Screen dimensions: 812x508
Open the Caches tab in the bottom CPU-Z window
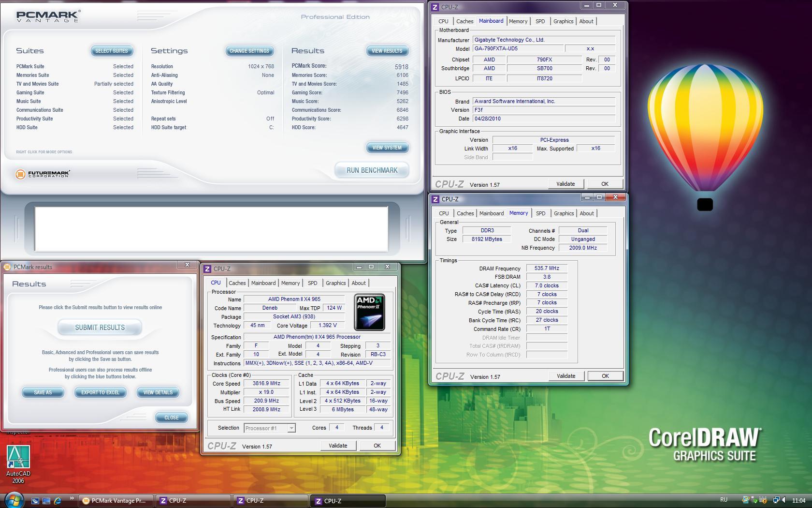pos(237,283)
